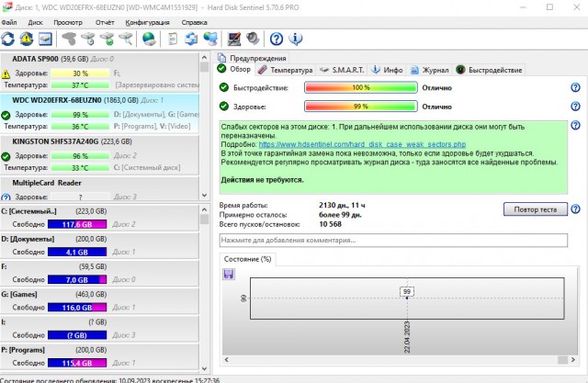Click the save floppy icon above chart

coord(229,275)
